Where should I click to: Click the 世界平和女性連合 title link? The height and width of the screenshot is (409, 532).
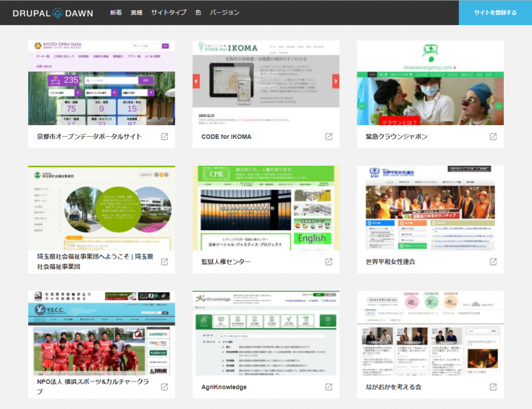[x=391, y=262]
